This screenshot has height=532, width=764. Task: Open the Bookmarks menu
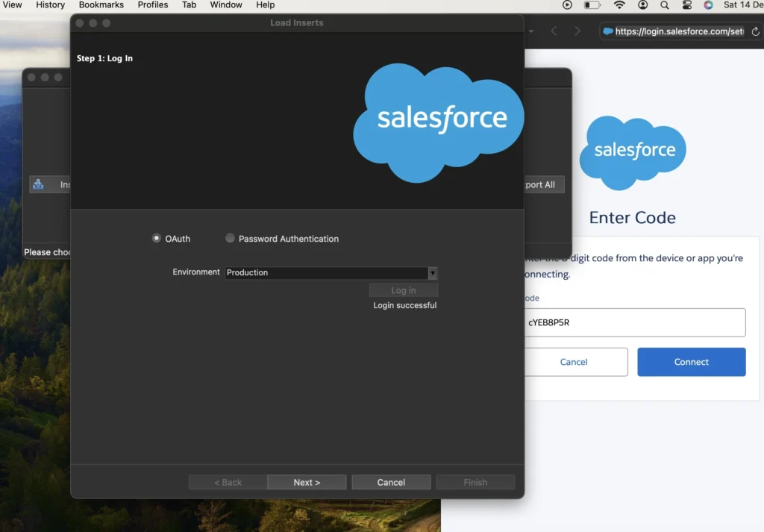[101, 5]
